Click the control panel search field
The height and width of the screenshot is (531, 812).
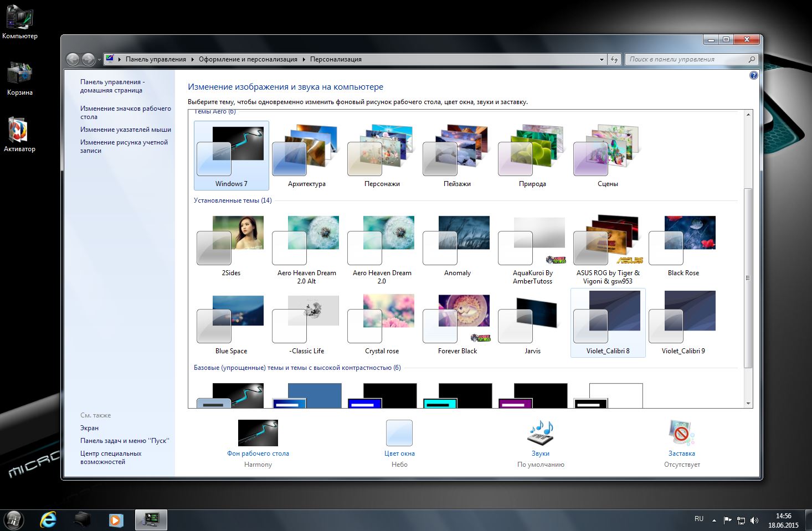coord(687,59)
